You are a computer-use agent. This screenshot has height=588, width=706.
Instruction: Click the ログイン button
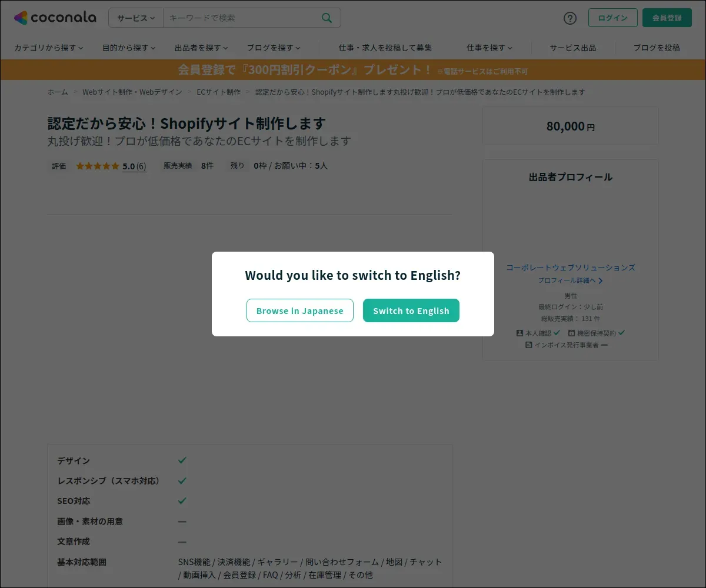[612, 18]
